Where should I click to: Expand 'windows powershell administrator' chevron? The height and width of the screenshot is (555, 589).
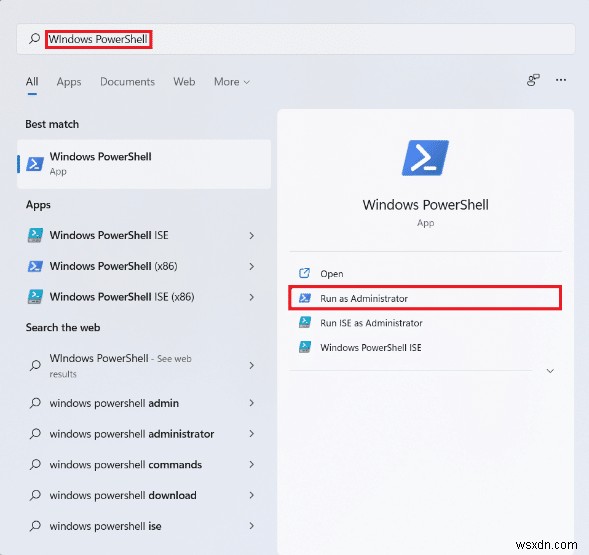(x=251, y=434)
